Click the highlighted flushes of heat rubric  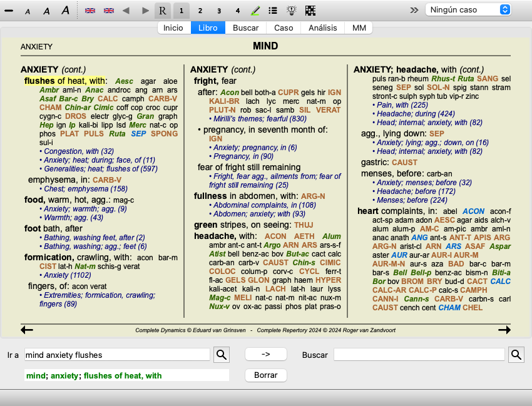(x=66, y=81)
